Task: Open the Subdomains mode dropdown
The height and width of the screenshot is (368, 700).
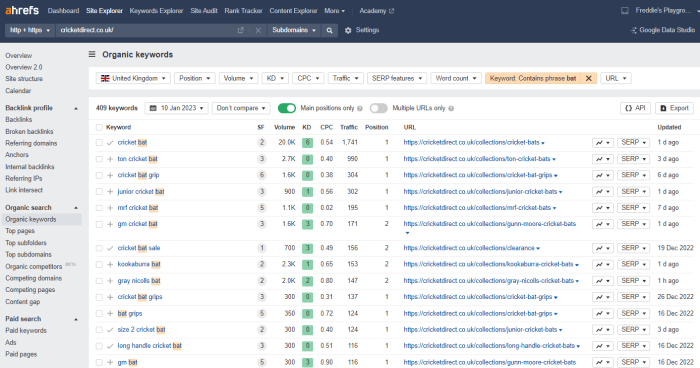Action: click(294, 30)
